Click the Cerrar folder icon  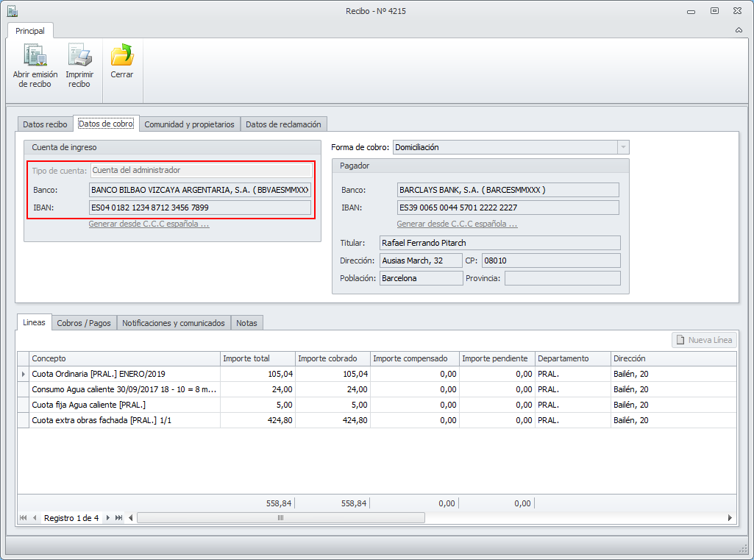pyautogui.click(x=122, y=56)
